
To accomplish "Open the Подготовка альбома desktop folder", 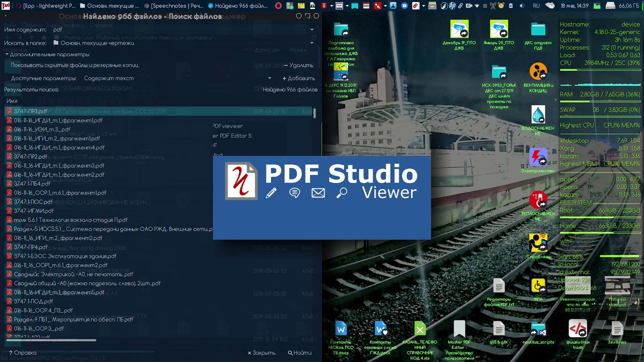I will [341, 29].
